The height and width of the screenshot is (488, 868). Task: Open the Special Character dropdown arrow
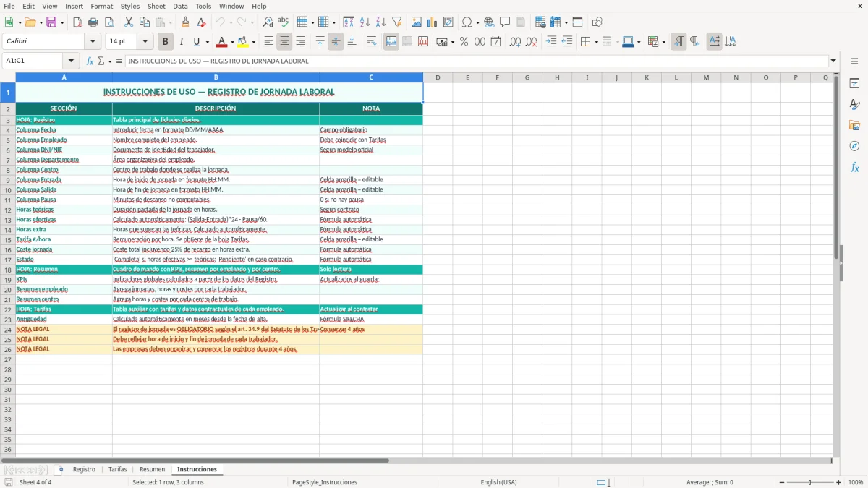476,22
